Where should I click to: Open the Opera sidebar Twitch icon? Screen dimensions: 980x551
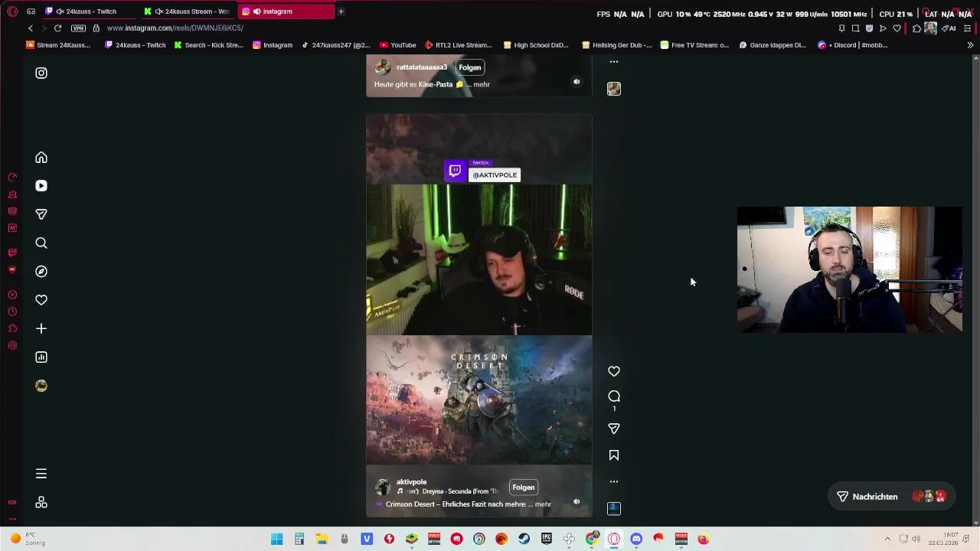click(x=12, y=253)
